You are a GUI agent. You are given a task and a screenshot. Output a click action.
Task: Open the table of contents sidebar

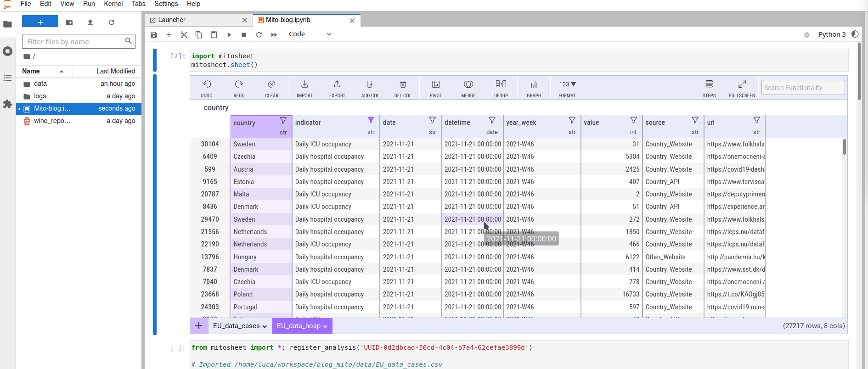[x=7, y=78]
